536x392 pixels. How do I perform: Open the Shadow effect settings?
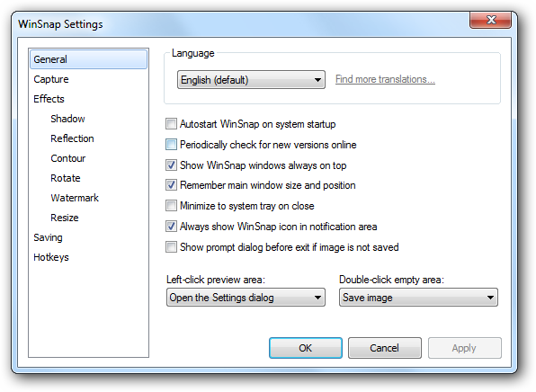point(67,119)
